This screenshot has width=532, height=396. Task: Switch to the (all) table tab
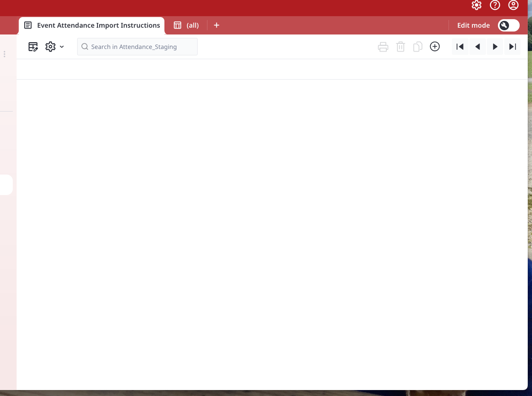(186, 26)
